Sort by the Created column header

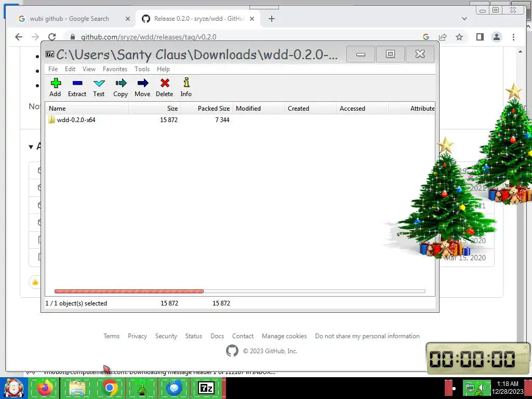[x=310, y=109]
